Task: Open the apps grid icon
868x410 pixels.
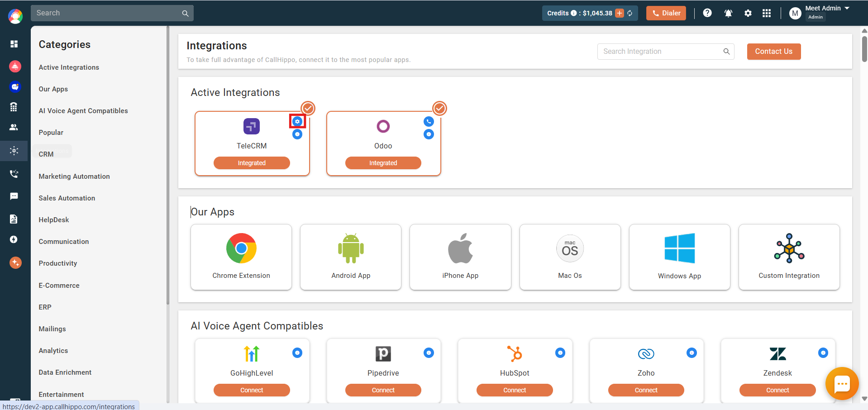Action: 767,13
